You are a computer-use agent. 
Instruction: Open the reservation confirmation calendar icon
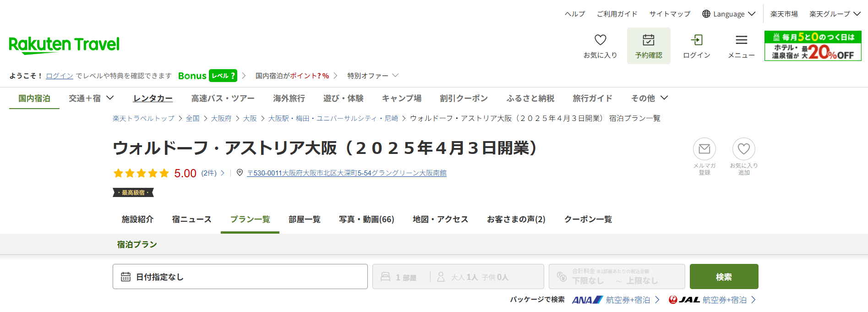[648, 41]
